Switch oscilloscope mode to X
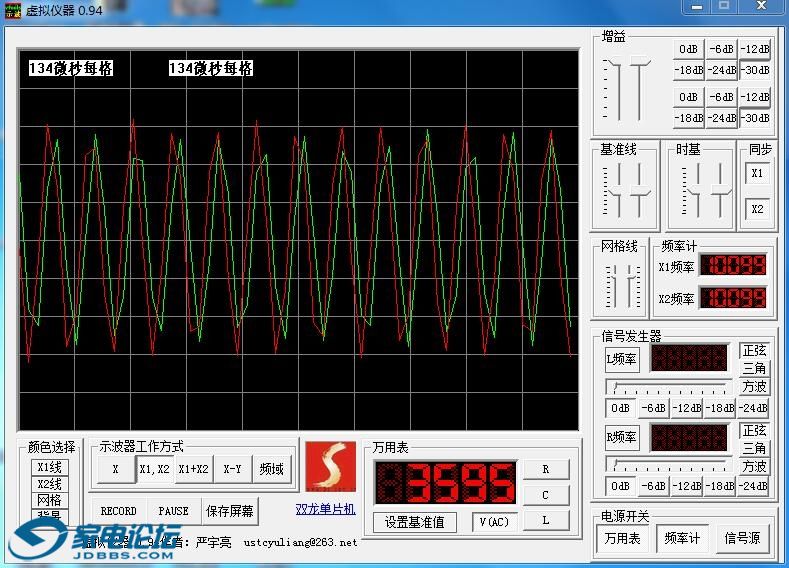The height and width of the screenshot is (568, 789). coord(116,469)
